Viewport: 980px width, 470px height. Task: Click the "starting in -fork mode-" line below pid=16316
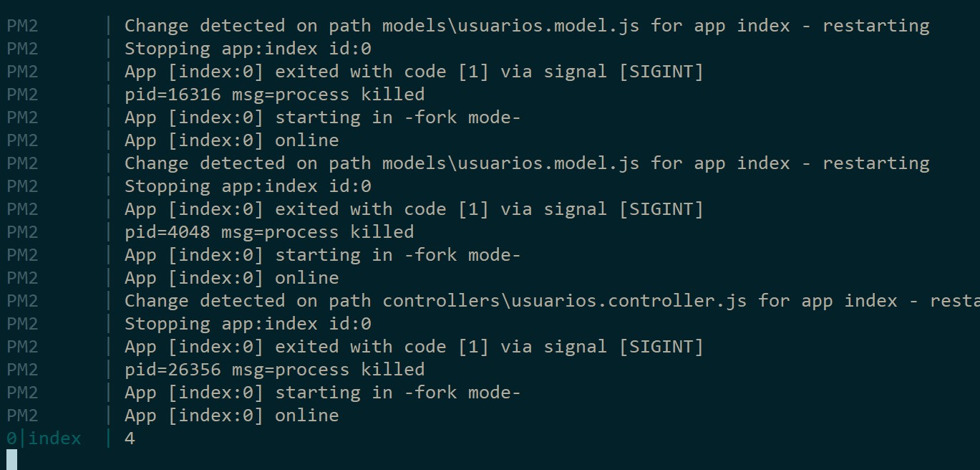322,117
